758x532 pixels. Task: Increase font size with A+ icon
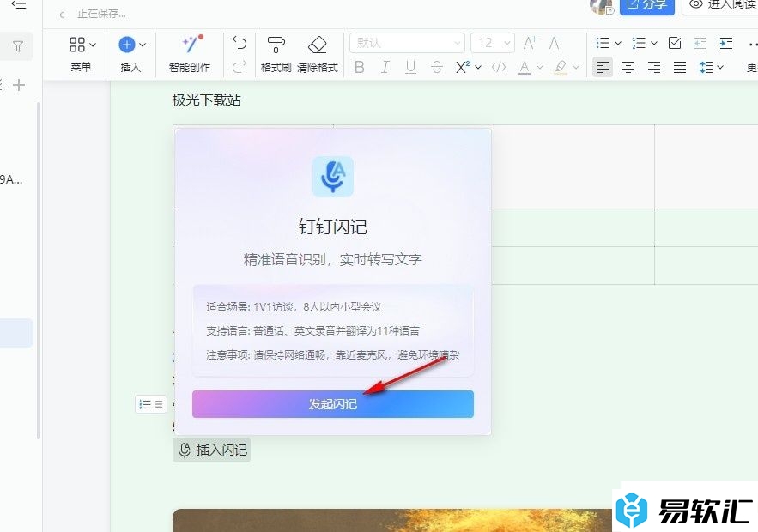530,43
